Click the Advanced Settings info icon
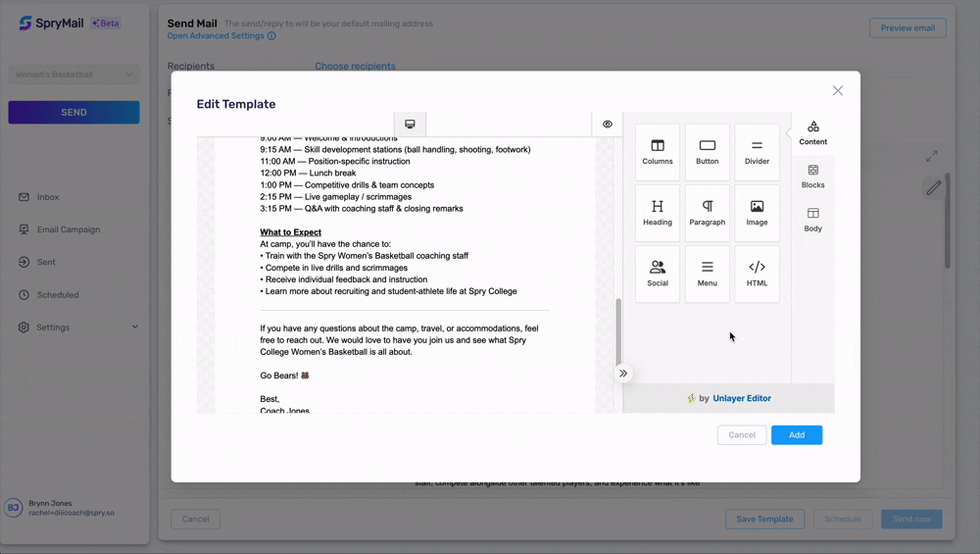980x554 pixels. [x=271, y=35]
